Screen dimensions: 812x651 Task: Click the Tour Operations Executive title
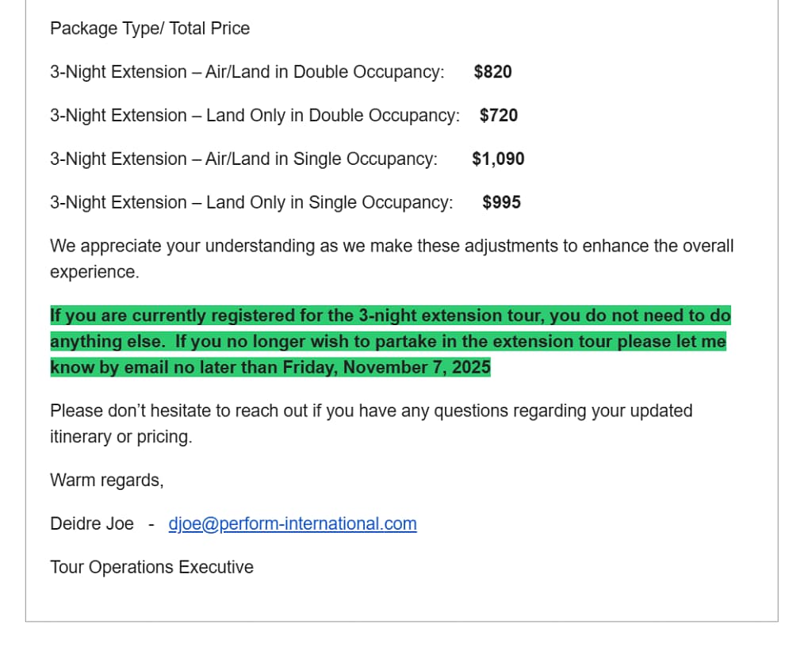point(151,568)
